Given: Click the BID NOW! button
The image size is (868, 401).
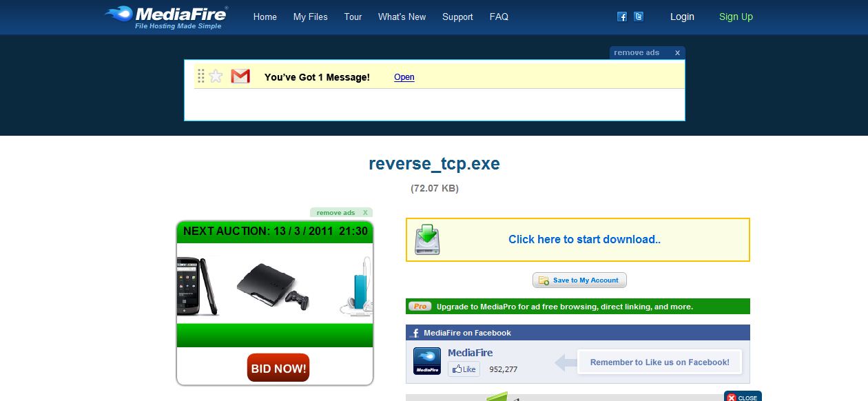Looking at the screenshot, I should pyautogui.click(x=278, y=369).
